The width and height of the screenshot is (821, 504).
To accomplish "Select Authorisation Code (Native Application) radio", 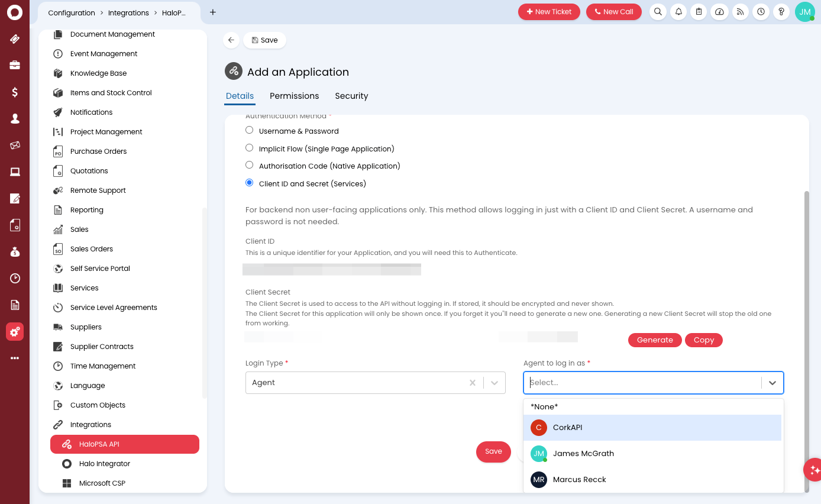I will (x=250, y=165).
